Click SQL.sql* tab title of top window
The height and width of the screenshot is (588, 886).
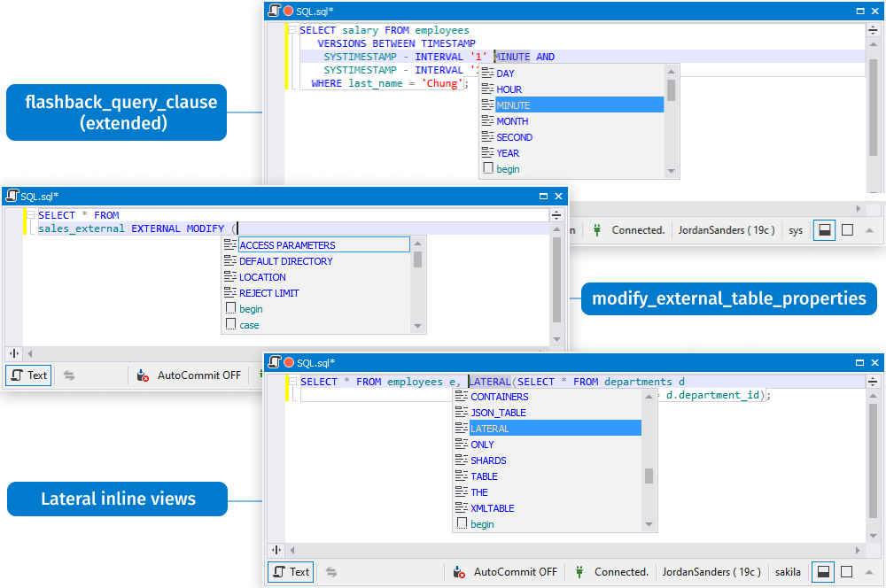point(315,12)
